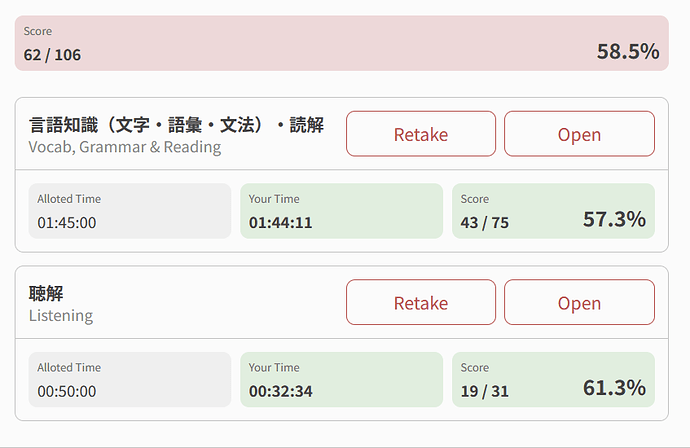Select the 言語知識 section heading
Image resolution: width=690 pixels, height=448 pixels.
click(x=176, y=125)
